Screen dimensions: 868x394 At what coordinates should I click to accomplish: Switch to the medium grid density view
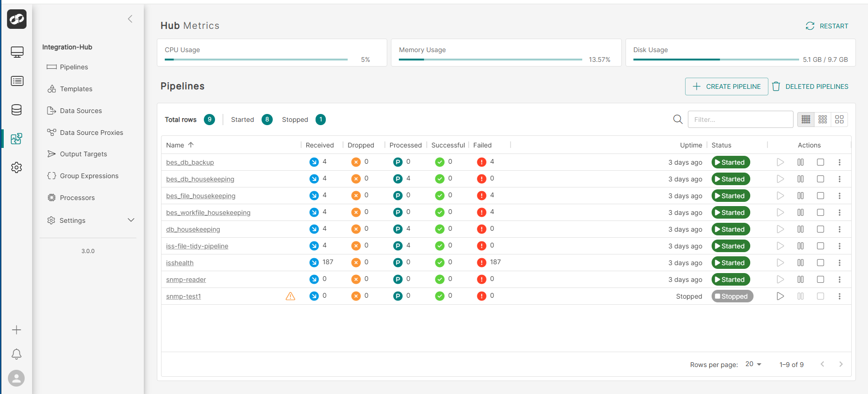click(x=822, y=120)
